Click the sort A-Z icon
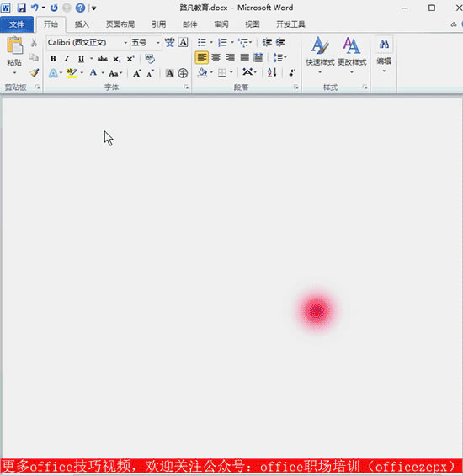 [272, 72]
